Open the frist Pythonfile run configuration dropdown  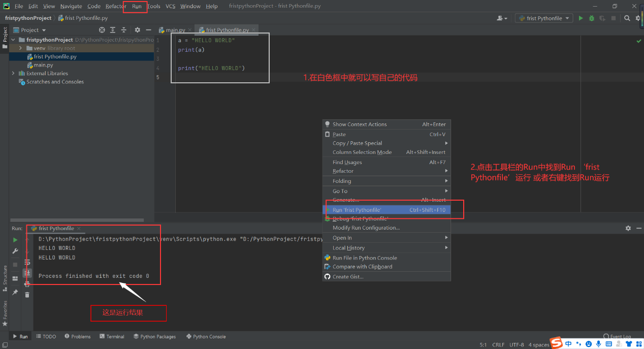click(x=544, y=18)
